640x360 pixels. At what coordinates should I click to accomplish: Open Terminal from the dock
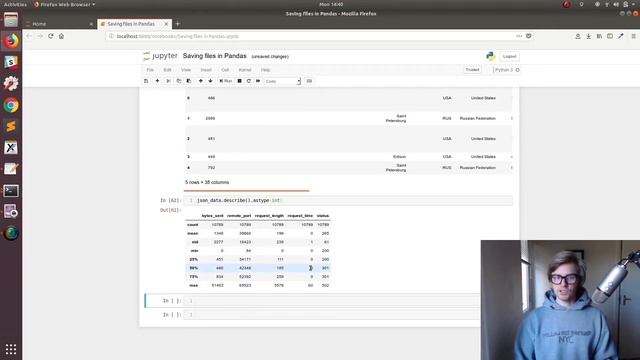[x=11, y=191]
